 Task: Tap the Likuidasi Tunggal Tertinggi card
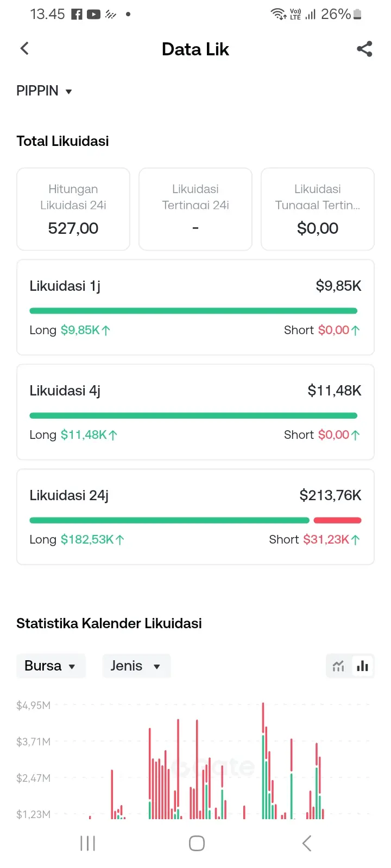click(x=318, y=209)
